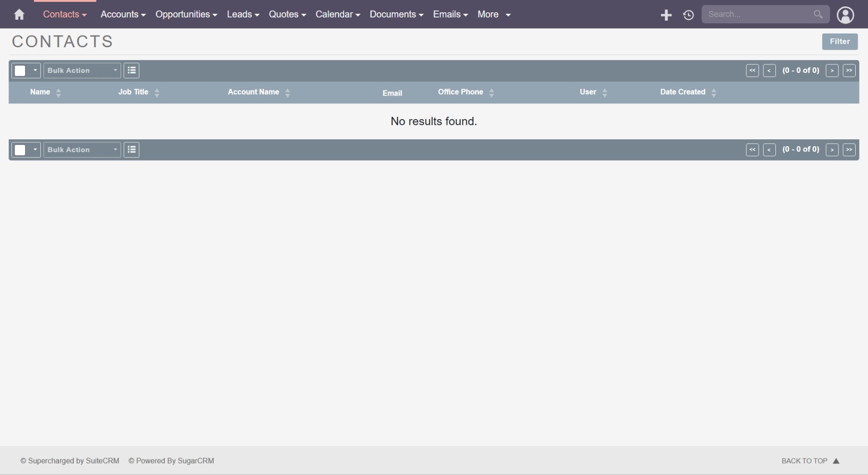Click the Date Created column header
This screenshot has height=475, width=868.
[682, 92]
